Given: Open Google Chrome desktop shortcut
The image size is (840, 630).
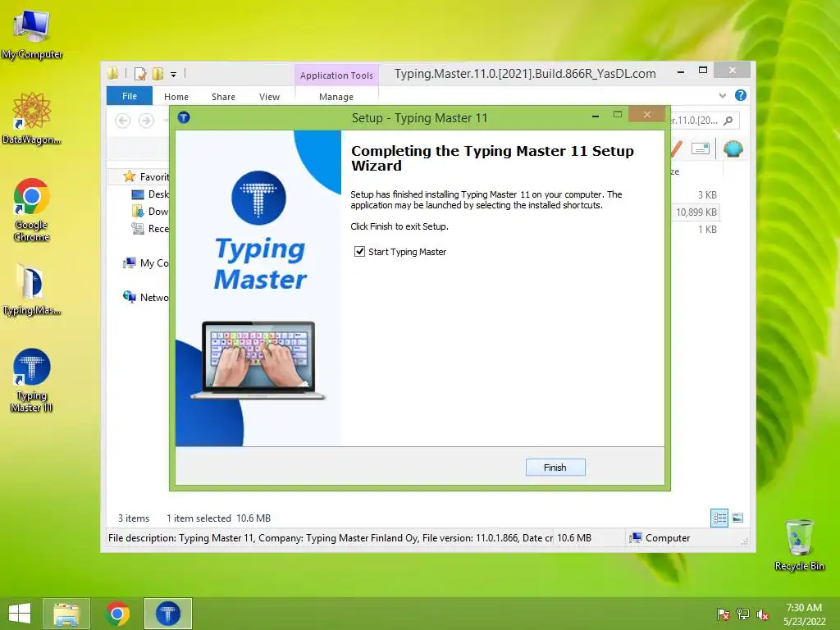Looking at the screenshot, I should coord(32,209).
